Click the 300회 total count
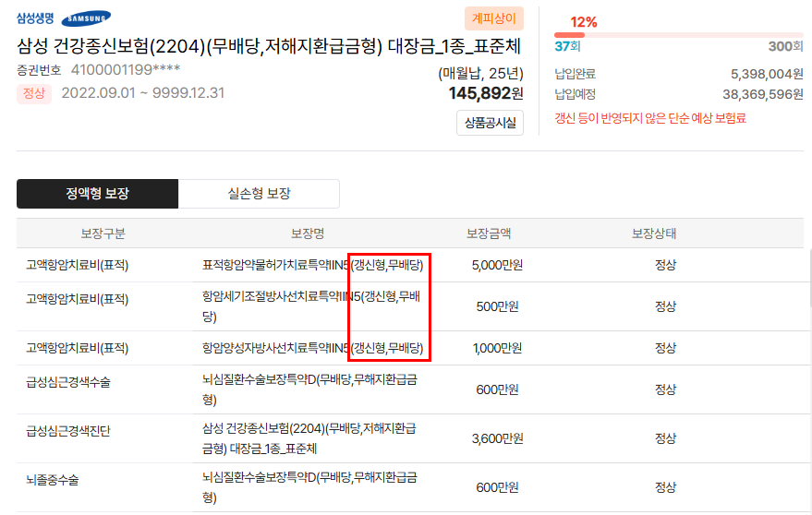The image size is (812, 515). (785, 46)
